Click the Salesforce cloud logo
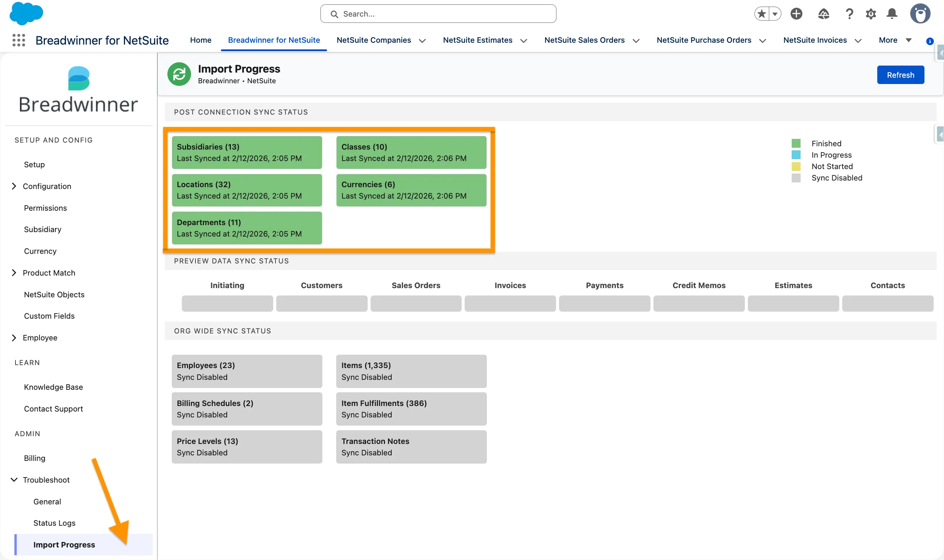 pos(26,14)
